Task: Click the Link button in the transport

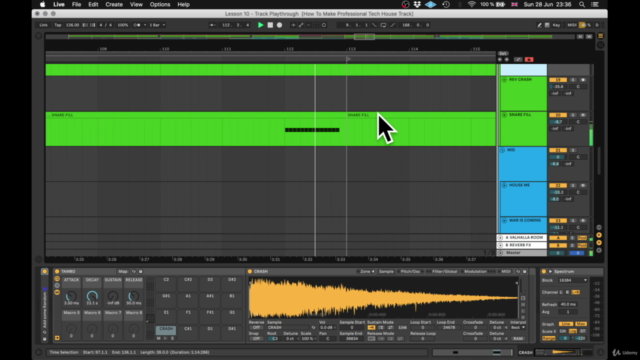Action: [x=43, y=25]
